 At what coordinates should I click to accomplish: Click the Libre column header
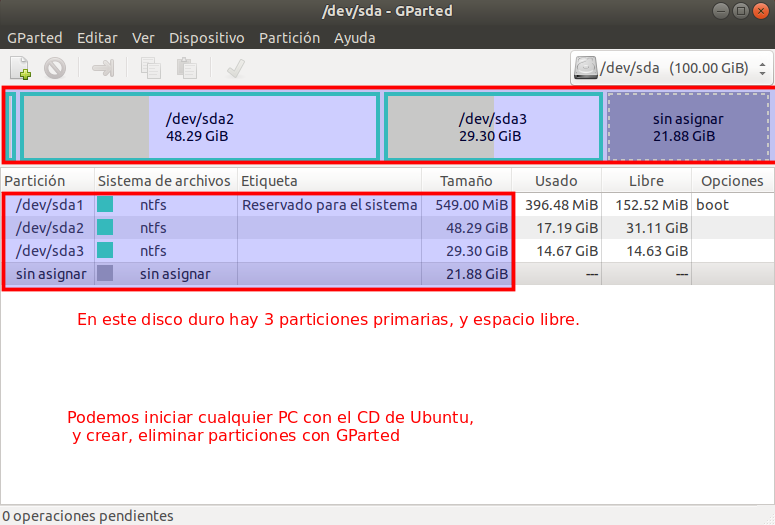click(646, 181)
